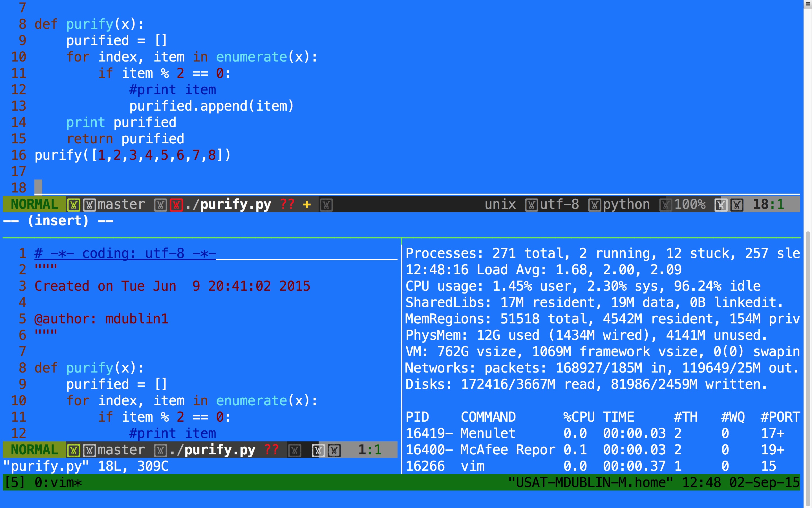Screen dimensions: 812x508
Task: Click the VM: 762G vsize line
Action: (x=603, y=352)
